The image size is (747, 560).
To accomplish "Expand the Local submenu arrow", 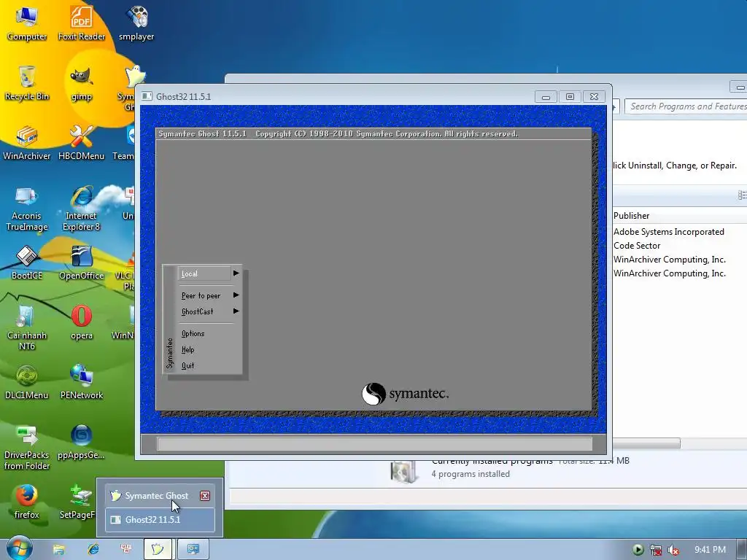I will (236, 273).
